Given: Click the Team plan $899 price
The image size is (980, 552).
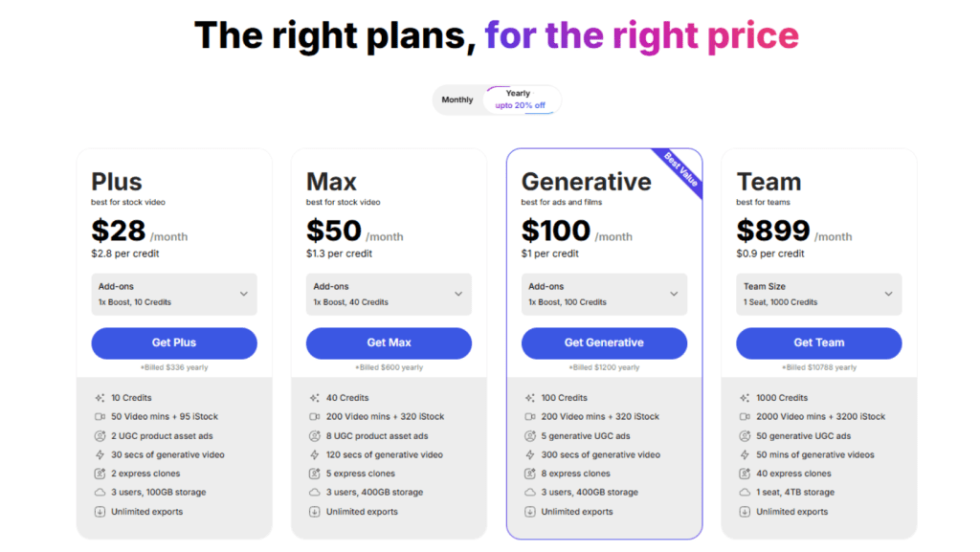Looking at the screenshot, I should (773, 231).
